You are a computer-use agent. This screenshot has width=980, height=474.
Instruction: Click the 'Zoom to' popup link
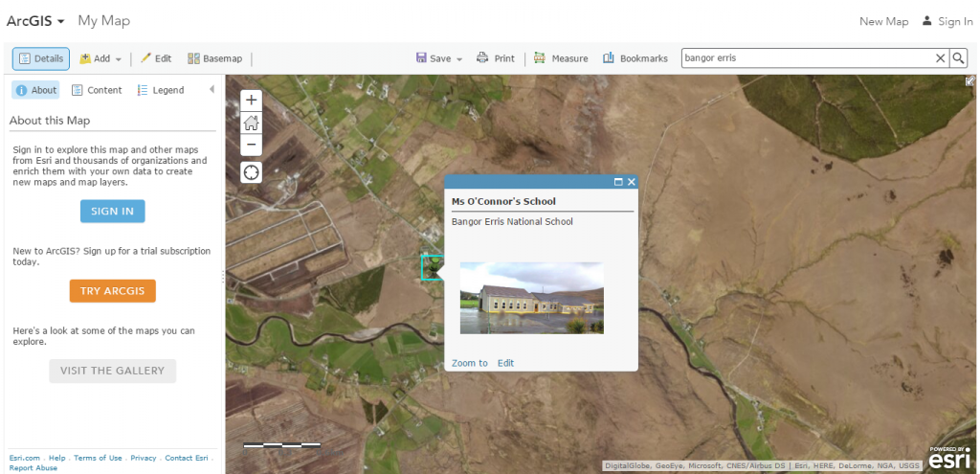(469, 363)
